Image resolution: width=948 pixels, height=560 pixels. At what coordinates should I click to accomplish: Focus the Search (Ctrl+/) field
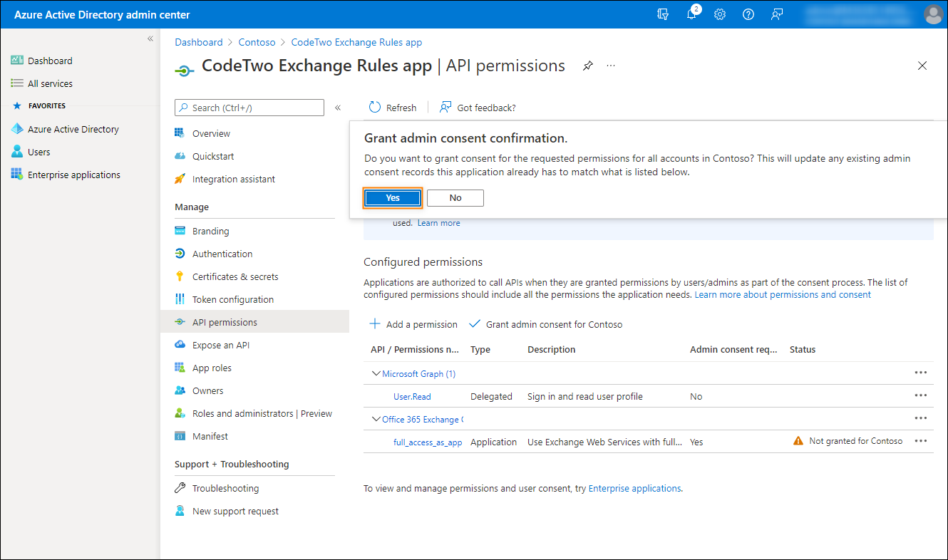pyautogui.click(x=249, y=108)
